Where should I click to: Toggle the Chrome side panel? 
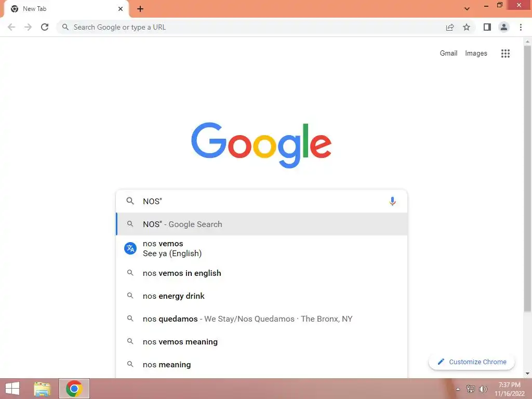[487, 27]
